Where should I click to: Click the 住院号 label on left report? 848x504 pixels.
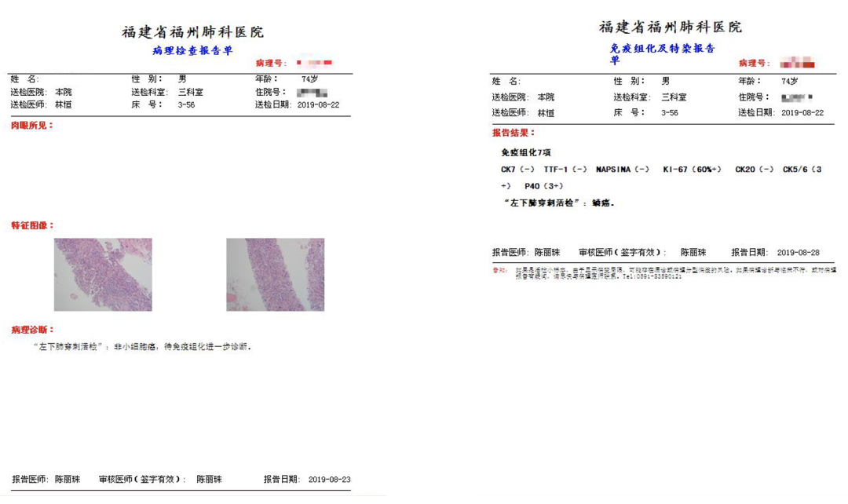click(271, 92)
